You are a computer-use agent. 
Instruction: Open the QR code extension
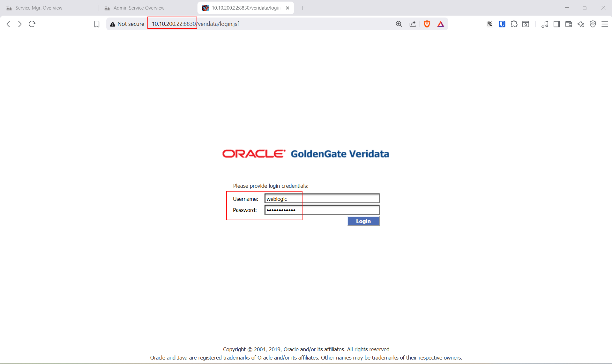[x=490, y=24]
